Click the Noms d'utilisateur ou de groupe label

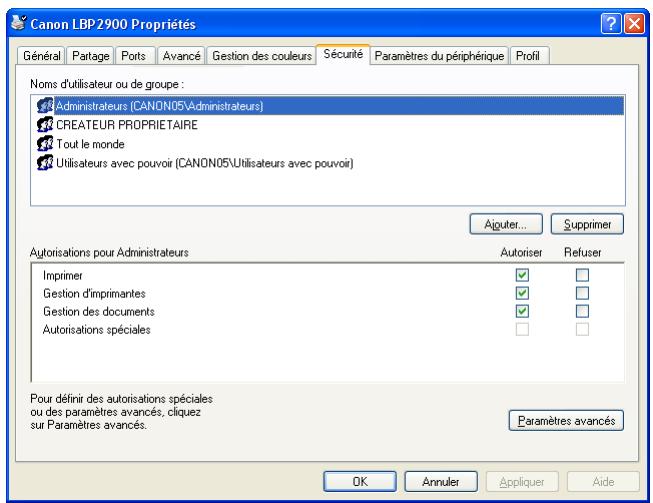pos(107,84)
